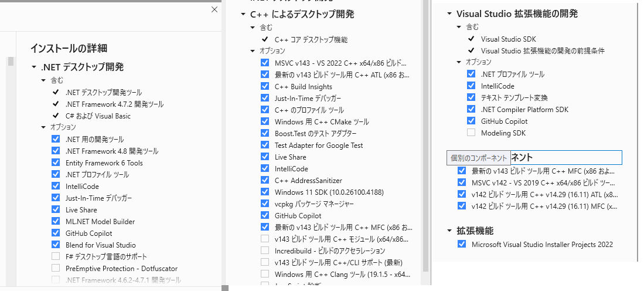Screen dimensions: 644x291
Task: Enable F# デスクトップ言語のサポート checkbox
Action: click(56, 257)
